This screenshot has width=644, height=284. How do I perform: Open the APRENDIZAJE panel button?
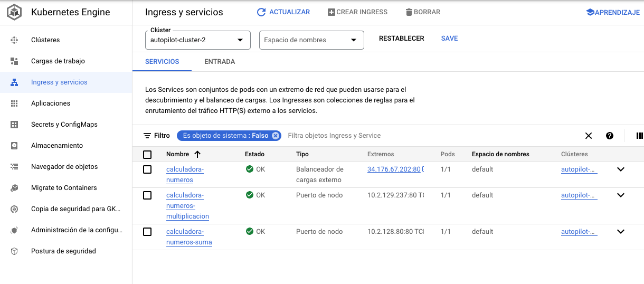[613, 12]
